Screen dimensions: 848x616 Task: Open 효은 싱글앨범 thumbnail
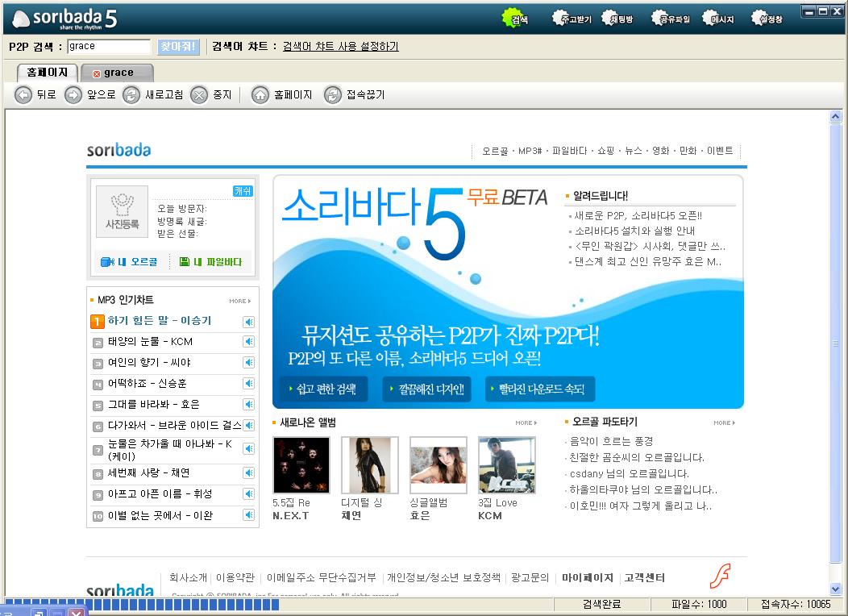tap(439, 465)
